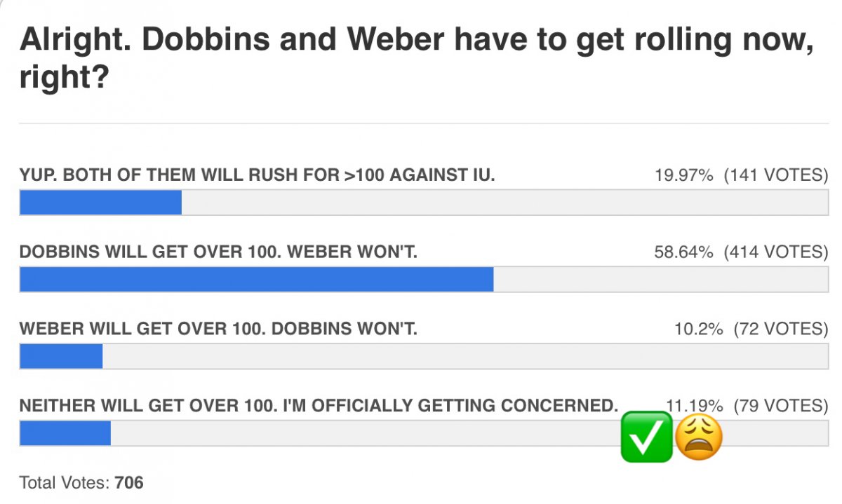Select 'Dobbins will get over 100' option label
The image size is (842, 504).
(x=218, y=252)
